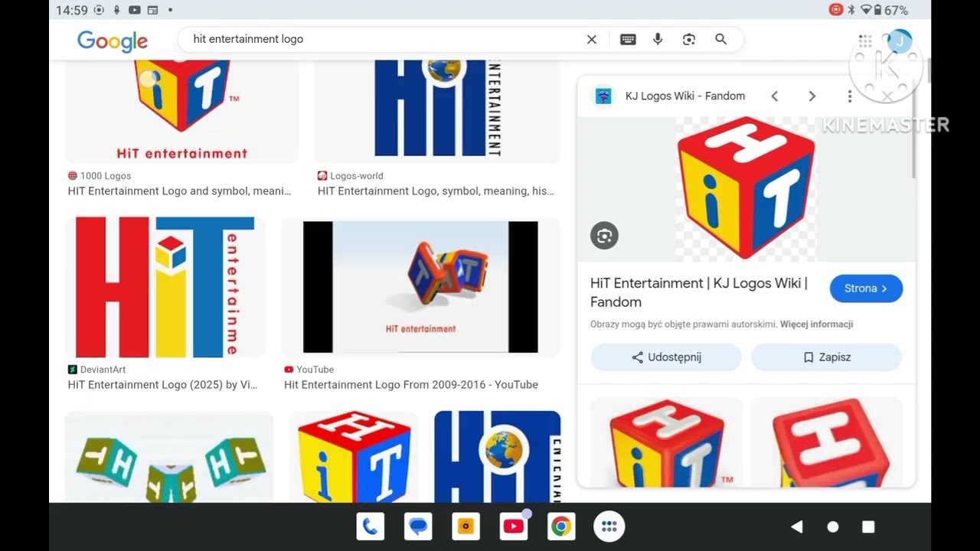The width and height of the screenshot is (980, 551).
Task: Open 'Hit Entertainment Logo From 2009-2016' caption
Action: tap(411, 385)
